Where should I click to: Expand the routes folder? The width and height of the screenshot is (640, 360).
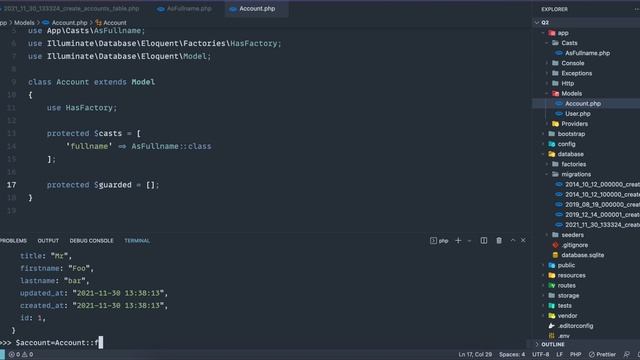click(x=567, y=286)
